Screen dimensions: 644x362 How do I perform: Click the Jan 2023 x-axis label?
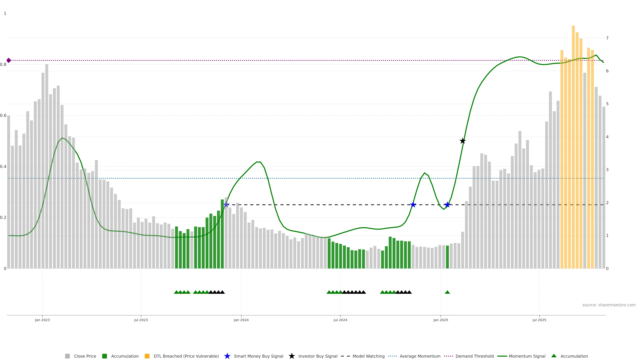point(42,320)
